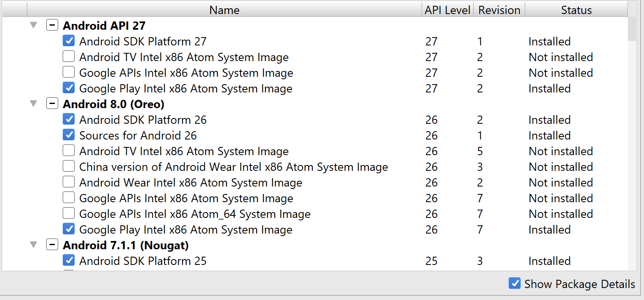Click Installed status of Android SDK Platform 27
Image resolution: width=644 pixels, height=300 pixels.
[x=550, y=41]
